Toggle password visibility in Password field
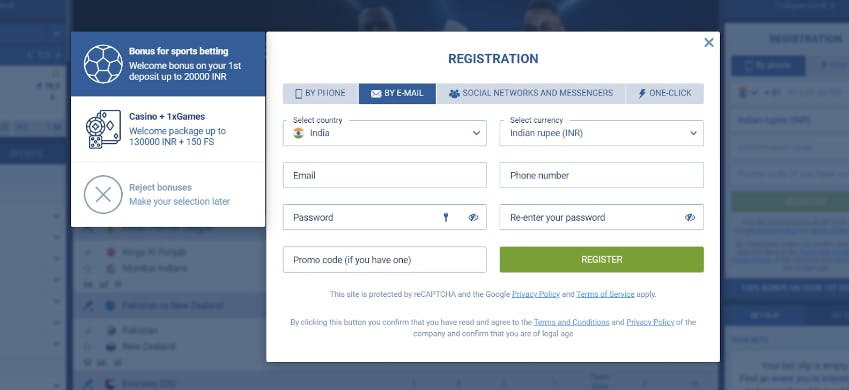Screen dimensions: 849x390 pyautogui.click(x=473, y=217)
